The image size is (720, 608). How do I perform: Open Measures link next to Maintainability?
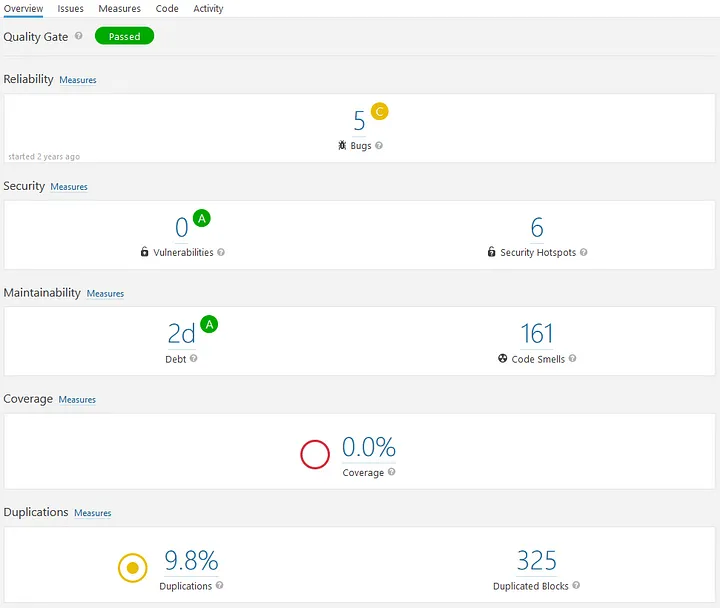[105, 293]
